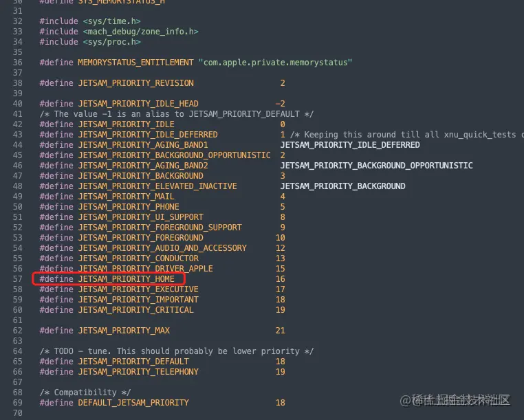
Task: Click the comment about alias to JETSAM_PRIORITY_DEFAULT
Action: (x=177, y=114)
